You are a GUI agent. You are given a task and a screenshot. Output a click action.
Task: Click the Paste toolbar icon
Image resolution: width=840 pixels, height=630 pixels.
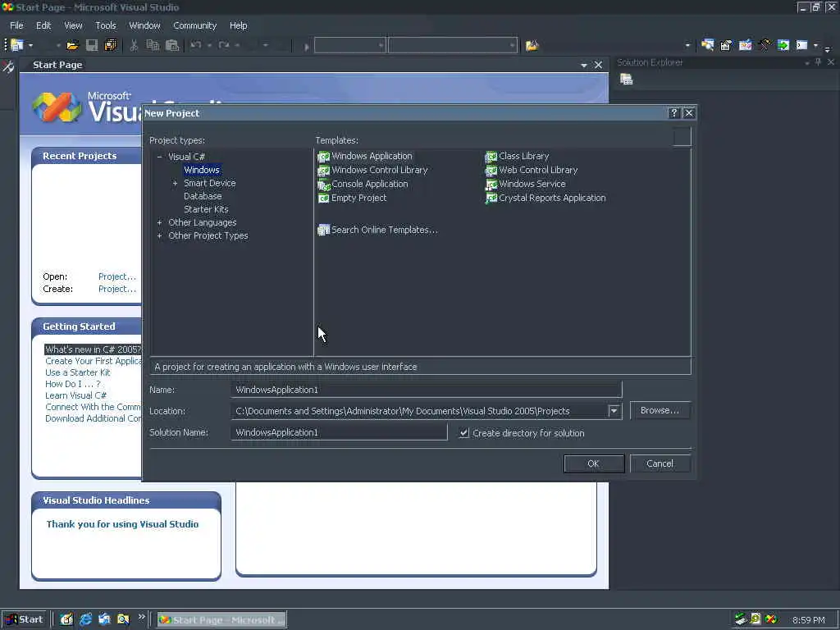point(172,46)
